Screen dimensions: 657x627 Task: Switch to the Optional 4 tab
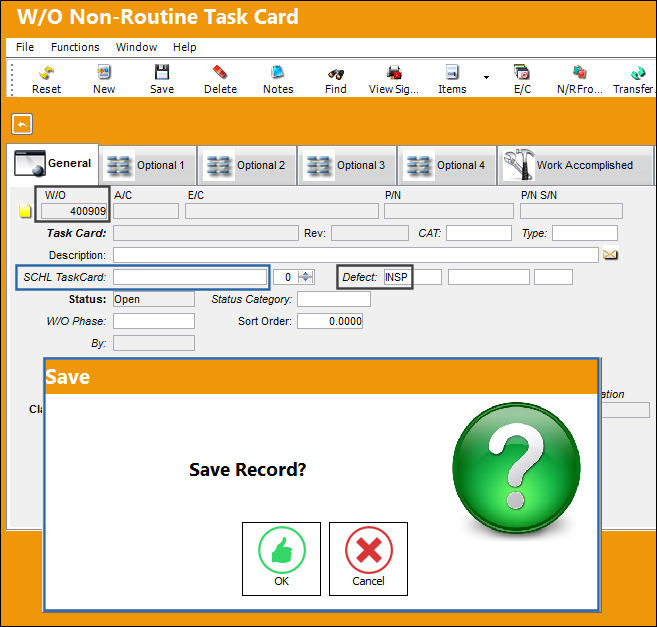tap(447, 165)
